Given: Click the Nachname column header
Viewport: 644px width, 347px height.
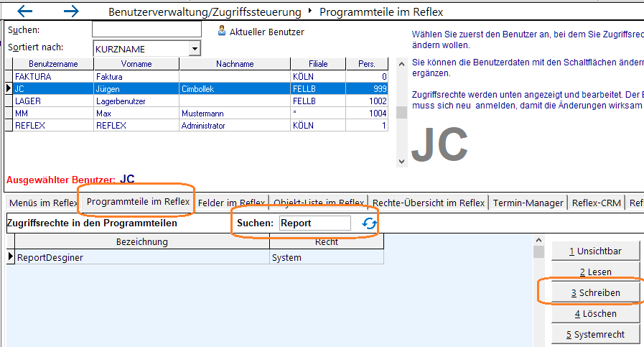Looking at the screenshot, I should [x=235, y=64].
